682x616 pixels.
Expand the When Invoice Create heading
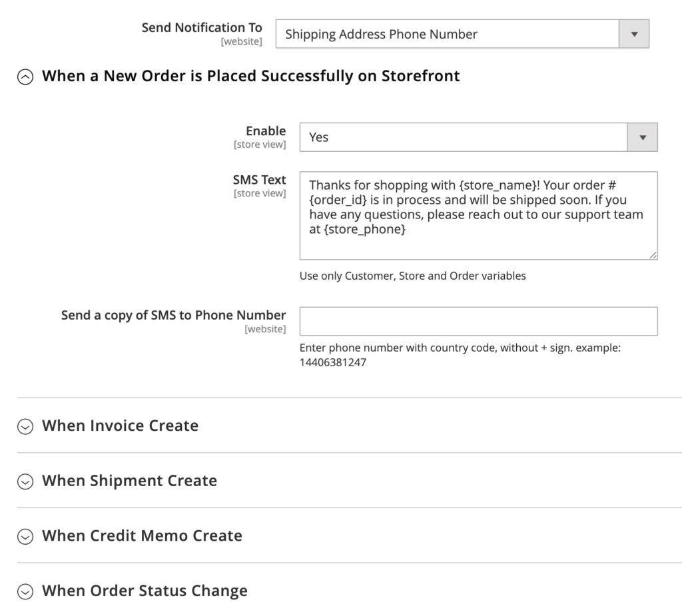120,426
